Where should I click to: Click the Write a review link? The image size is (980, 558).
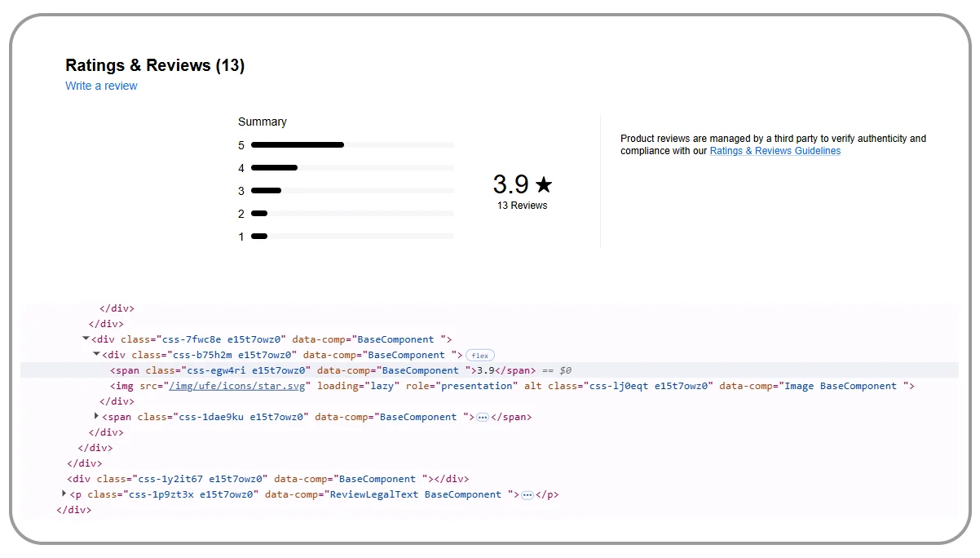tap(101, 86)
